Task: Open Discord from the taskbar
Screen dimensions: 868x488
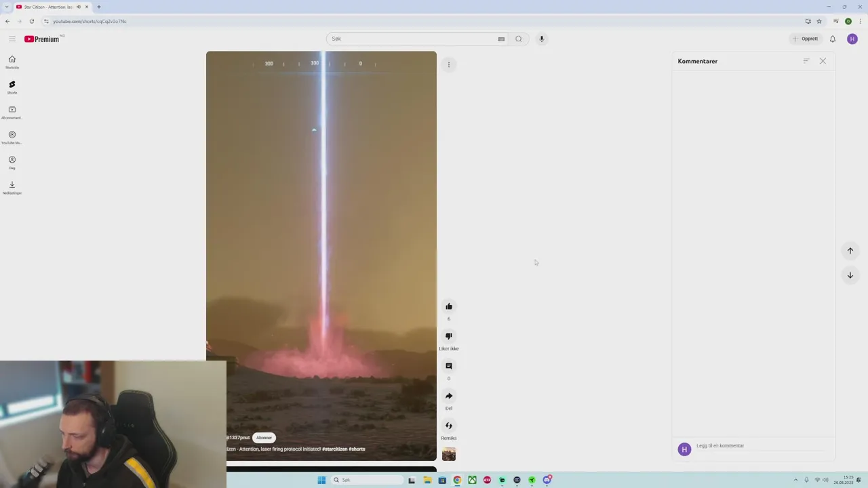Action: [x=547, y=480]
